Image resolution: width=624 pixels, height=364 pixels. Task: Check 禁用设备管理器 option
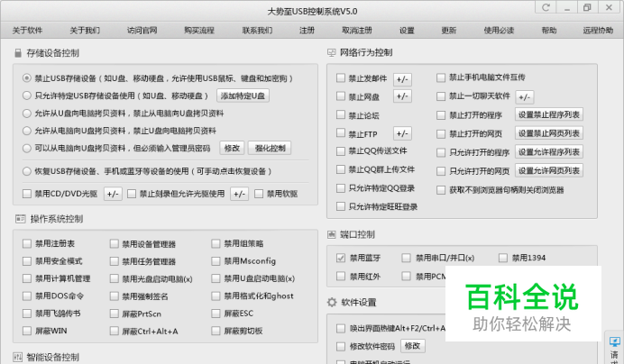[x=115, y=243]
